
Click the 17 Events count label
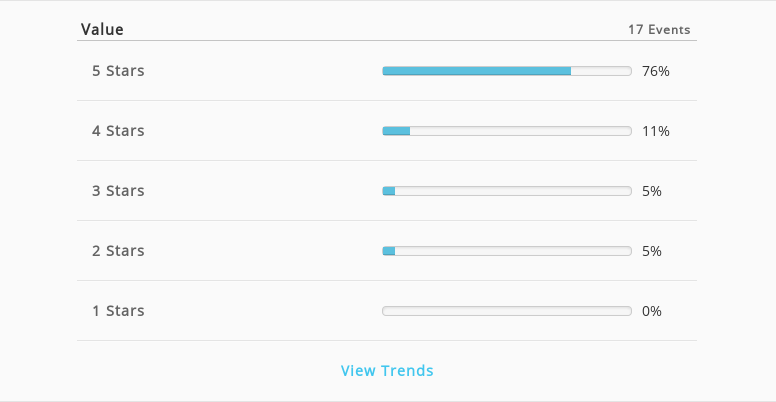[x=659, y=30]
